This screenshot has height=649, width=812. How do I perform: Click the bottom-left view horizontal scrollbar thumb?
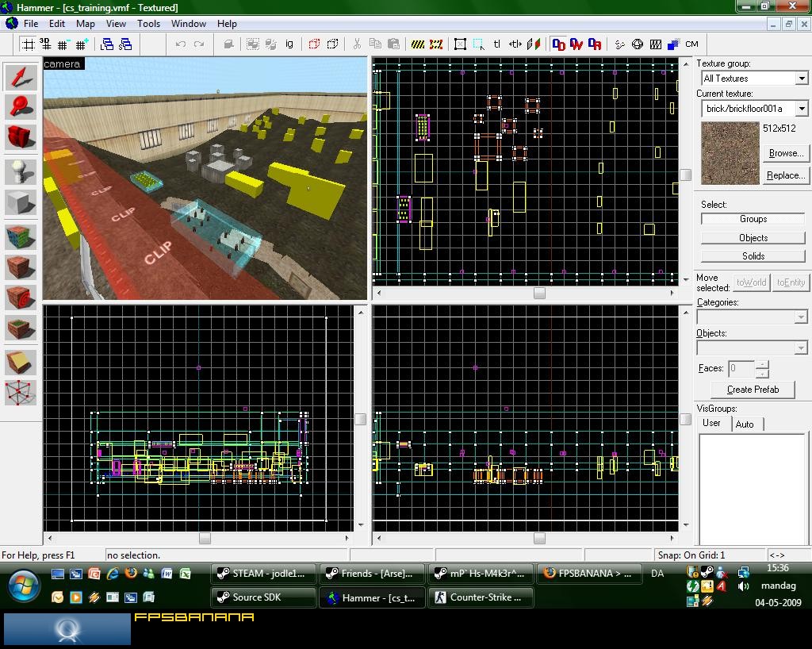[x=205, y=539]
